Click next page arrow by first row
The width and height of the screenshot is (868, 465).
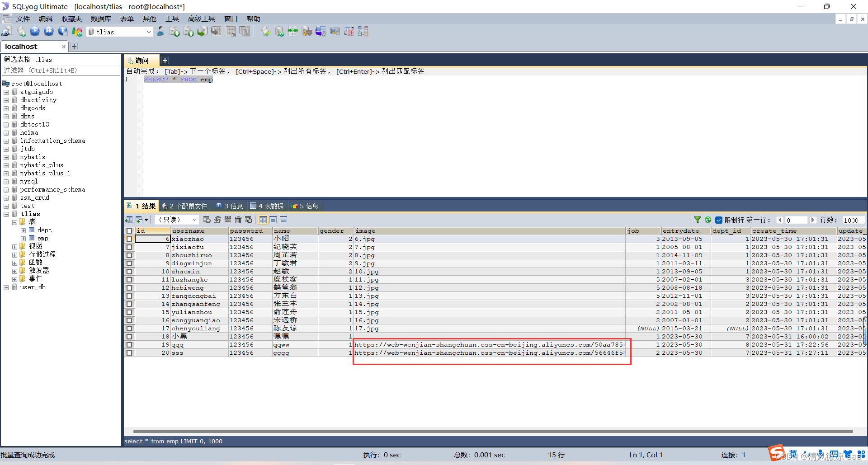pyautogui.click(x=813, y=220)
